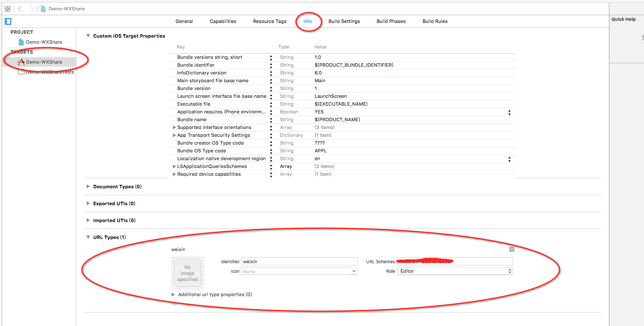Viewport: 644px width, 326px height.
Task: Open the en localization region popup
Action: (509, 158)
